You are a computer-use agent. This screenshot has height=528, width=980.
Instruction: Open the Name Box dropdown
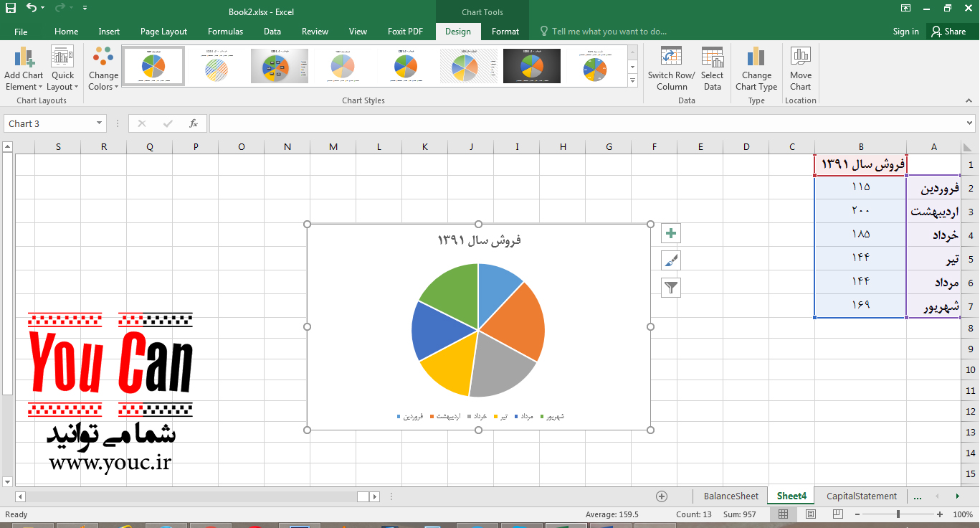click(99, 123)
